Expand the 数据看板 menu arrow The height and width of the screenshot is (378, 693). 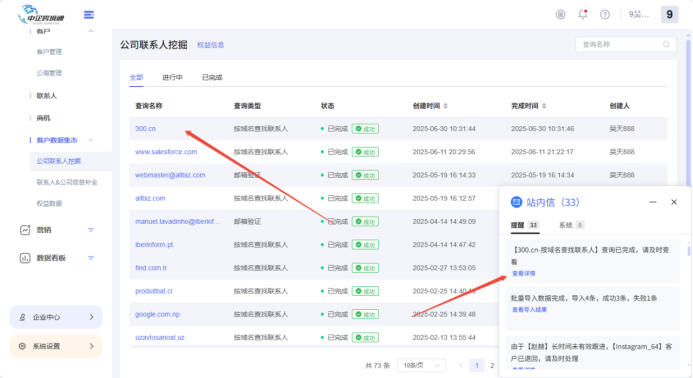(91, 258)
